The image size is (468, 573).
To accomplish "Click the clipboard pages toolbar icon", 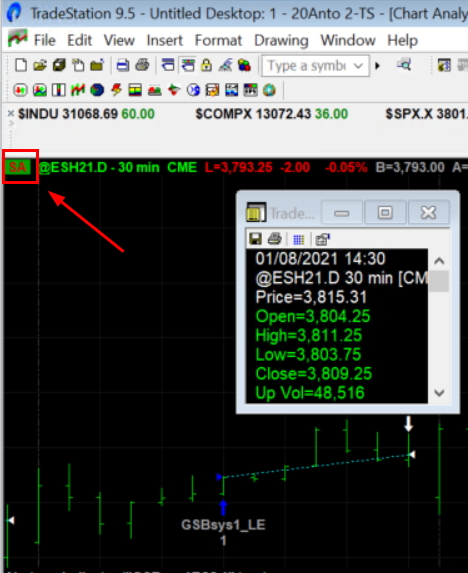I will [78, 66].
